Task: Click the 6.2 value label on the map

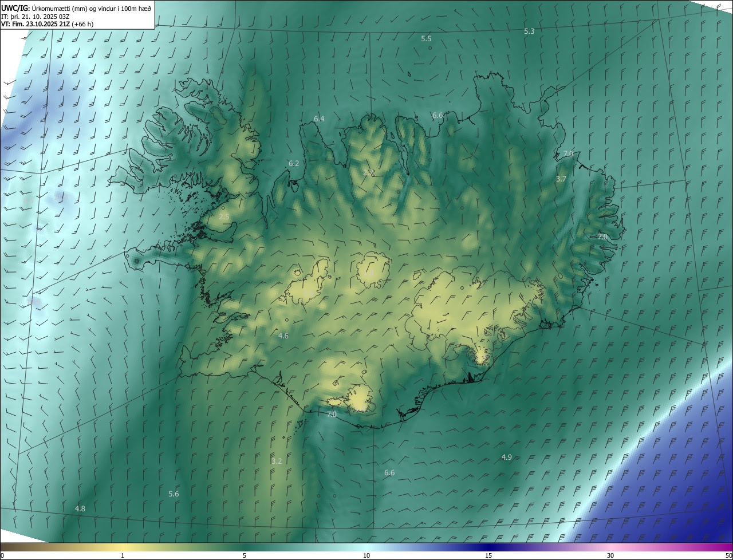Action: tap(294, 163)
